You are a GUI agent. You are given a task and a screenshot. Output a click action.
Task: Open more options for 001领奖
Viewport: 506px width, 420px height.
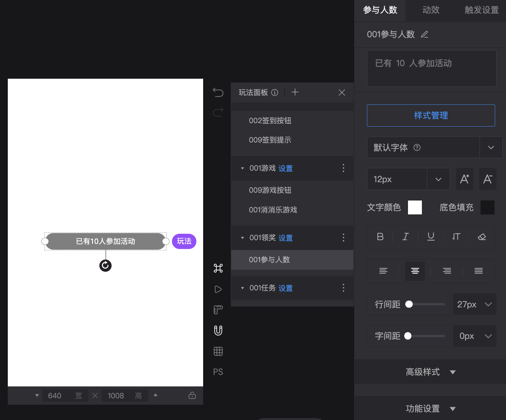344,237
